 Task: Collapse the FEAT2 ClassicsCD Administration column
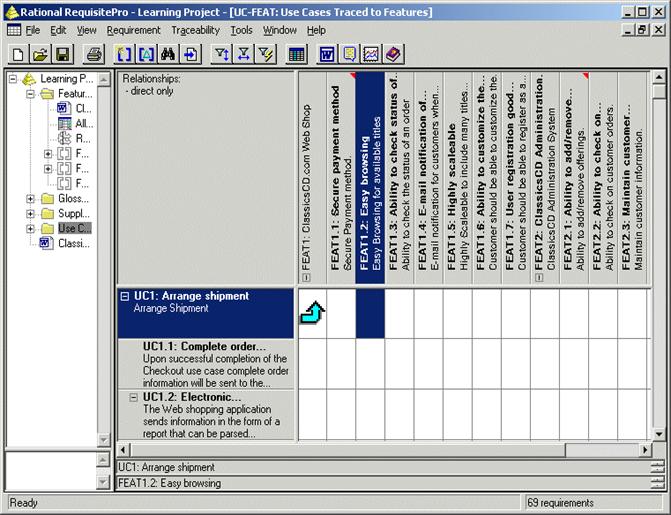[x=539, y=277]
